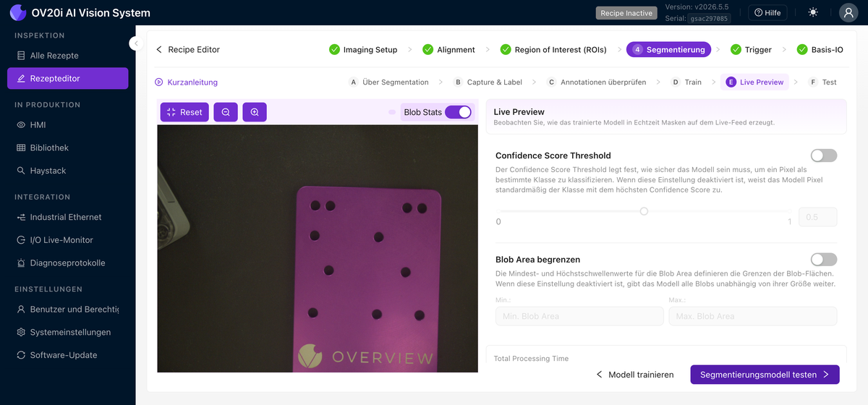Viewport: 868px width, 405px height.
Task: Select the Segmentierung step
Action: 668,50
